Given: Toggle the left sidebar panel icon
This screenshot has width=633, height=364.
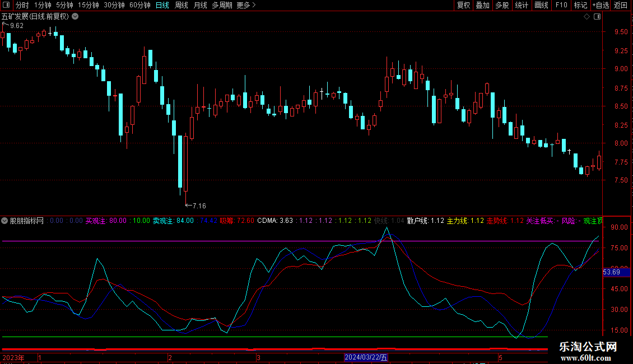Looking at the screenshot, I should (x=6, y=5).
